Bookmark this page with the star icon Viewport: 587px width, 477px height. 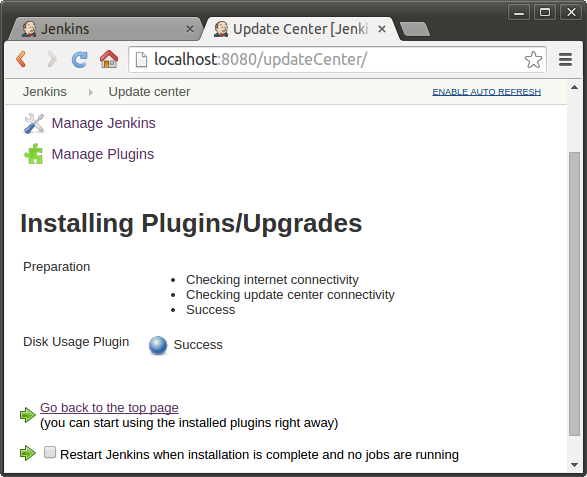[x=533, y=60]
